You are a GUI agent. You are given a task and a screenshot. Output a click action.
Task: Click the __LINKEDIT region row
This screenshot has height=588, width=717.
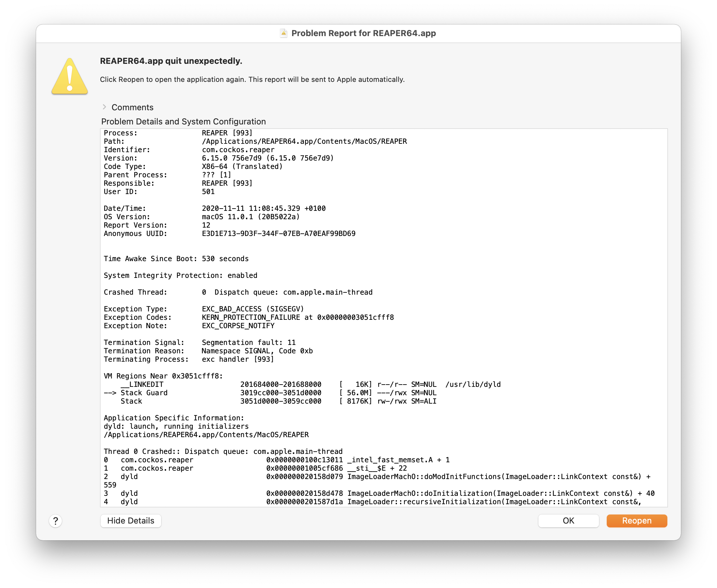coord(310,385)
